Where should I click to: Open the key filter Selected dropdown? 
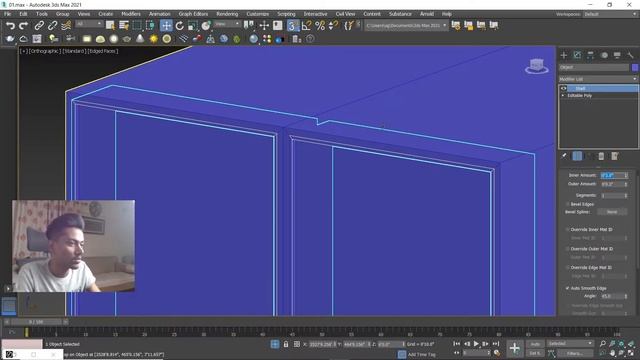pos(570,344)
